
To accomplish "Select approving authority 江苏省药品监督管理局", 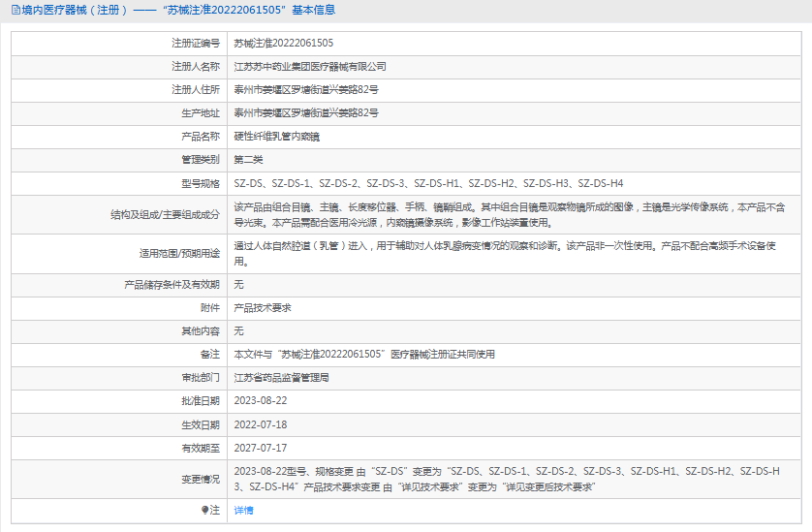I will tap(281, 378).
